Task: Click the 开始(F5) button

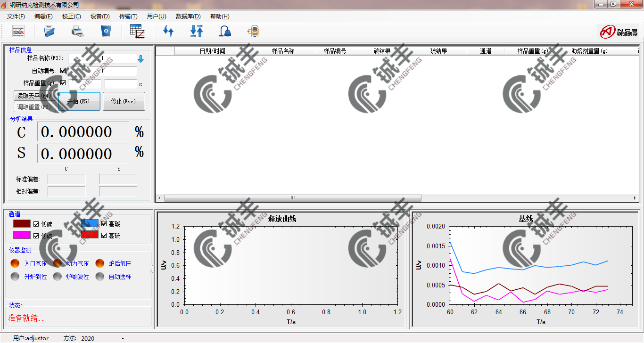Action: [79, 101]
